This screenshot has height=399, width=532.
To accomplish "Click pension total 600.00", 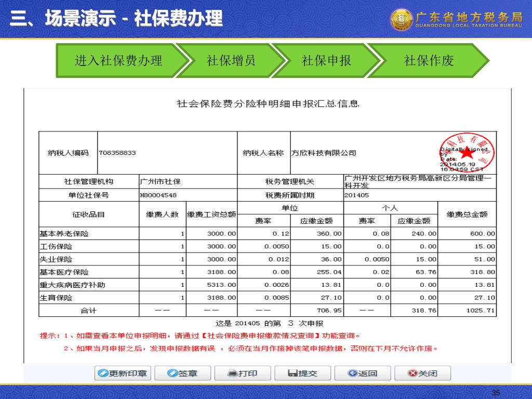I will click(x=483, y=234).
